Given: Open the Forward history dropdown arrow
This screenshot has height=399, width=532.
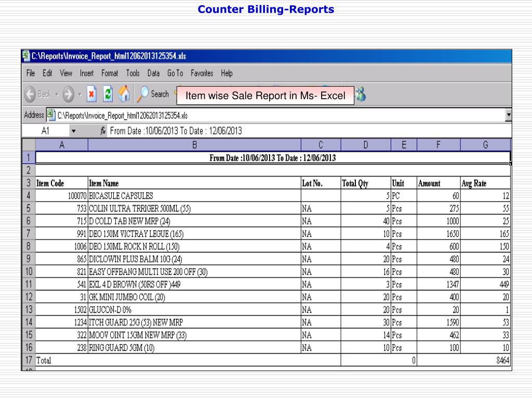Looking at the screenshot, I should coord(79,95).
